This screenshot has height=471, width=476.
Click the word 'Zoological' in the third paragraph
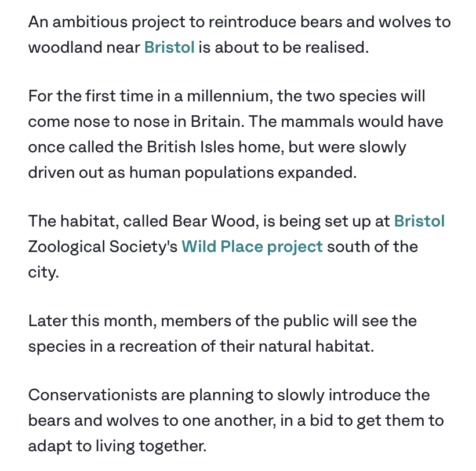[67, 247]
